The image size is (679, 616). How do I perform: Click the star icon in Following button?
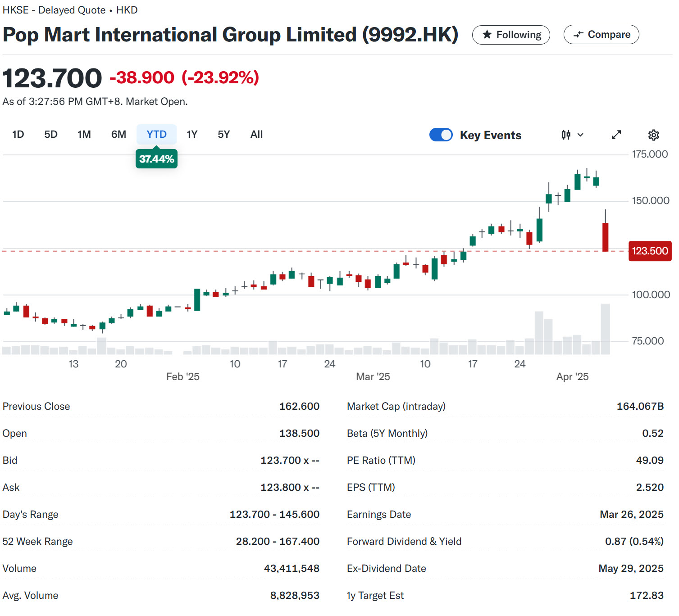(487, 35)
